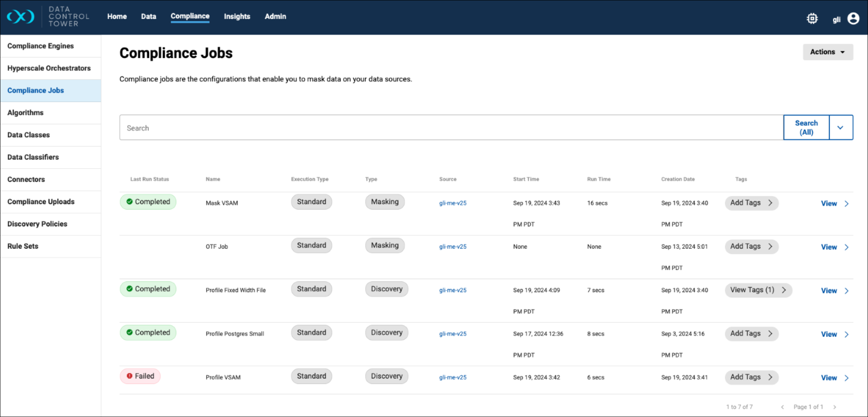Expand the search filter dropdown arrow

coord(840,128)
